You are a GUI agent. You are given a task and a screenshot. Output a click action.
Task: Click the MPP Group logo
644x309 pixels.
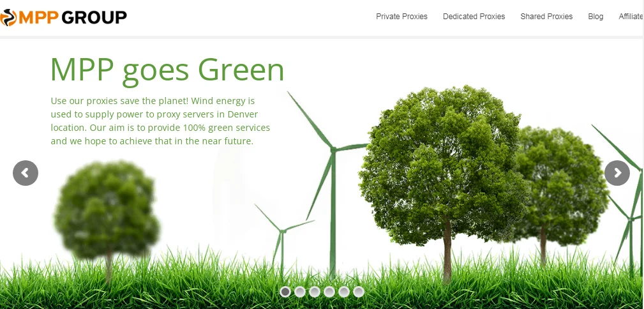pos(64,17)
